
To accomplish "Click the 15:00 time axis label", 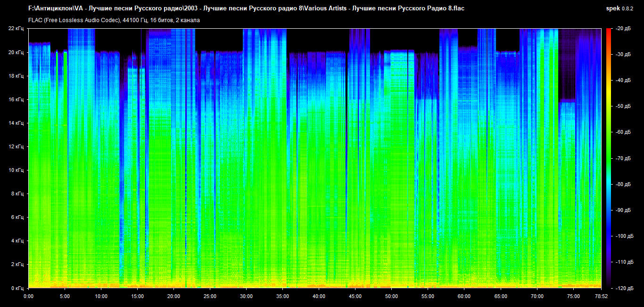I will (x=137, y=296).
